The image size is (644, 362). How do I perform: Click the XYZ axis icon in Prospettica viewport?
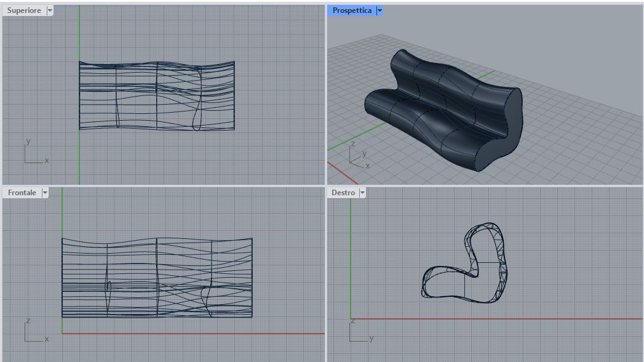357,156
